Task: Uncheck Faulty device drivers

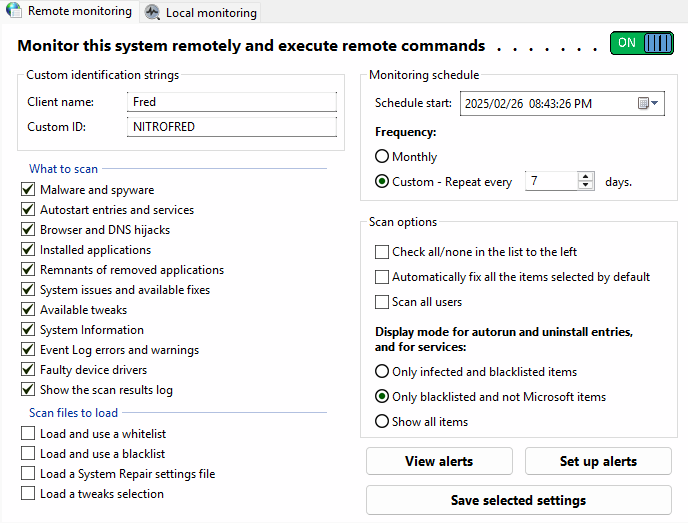Action: tap(28, 369)
